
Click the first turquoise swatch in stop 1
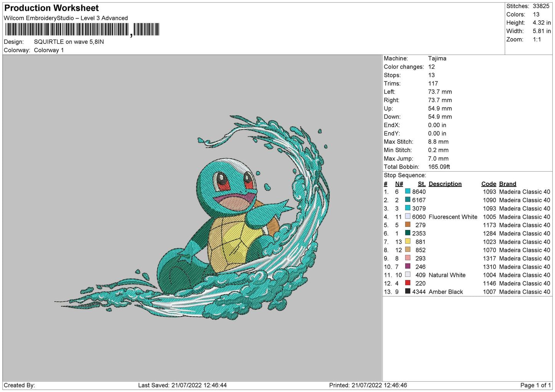tap(408, 192)
